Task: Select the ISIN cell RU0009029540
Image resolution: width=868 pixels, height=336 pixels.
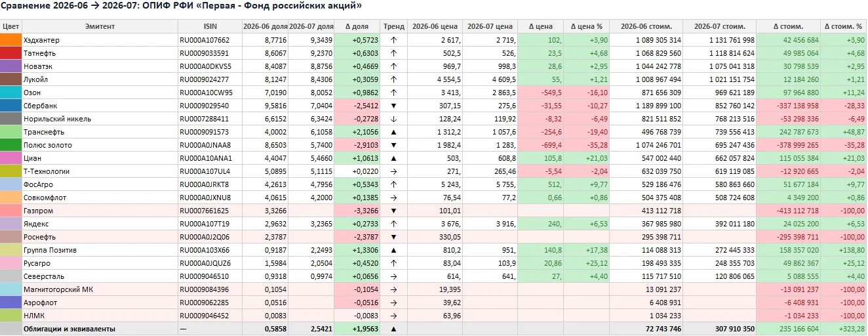Action: coord(210,106)
